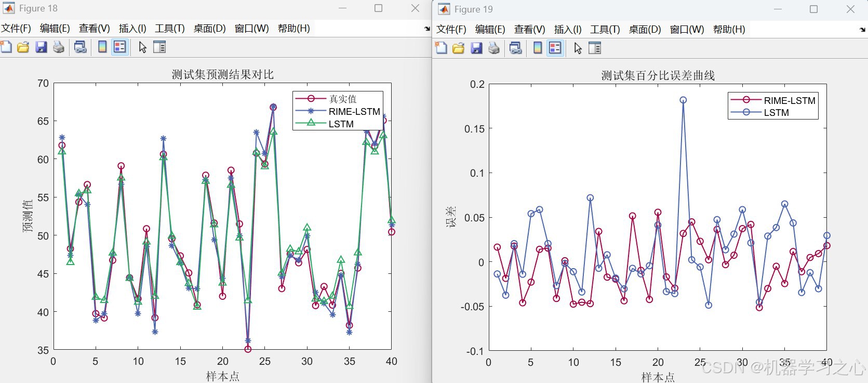The image size is (868, 383).
Task: Open 窗口(W) menu in Figure 19
Action: click(687, 30)
